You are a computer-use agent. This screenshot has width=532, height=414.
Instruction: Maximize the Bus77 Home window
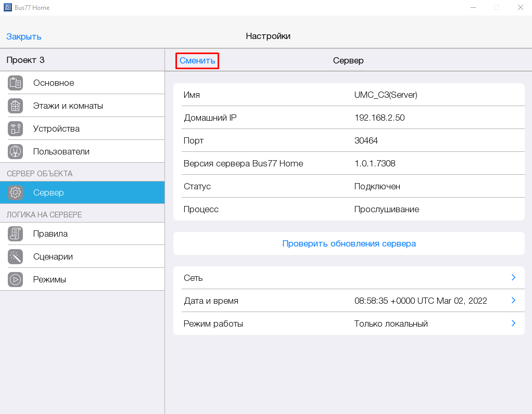click(x=497, y=8)
